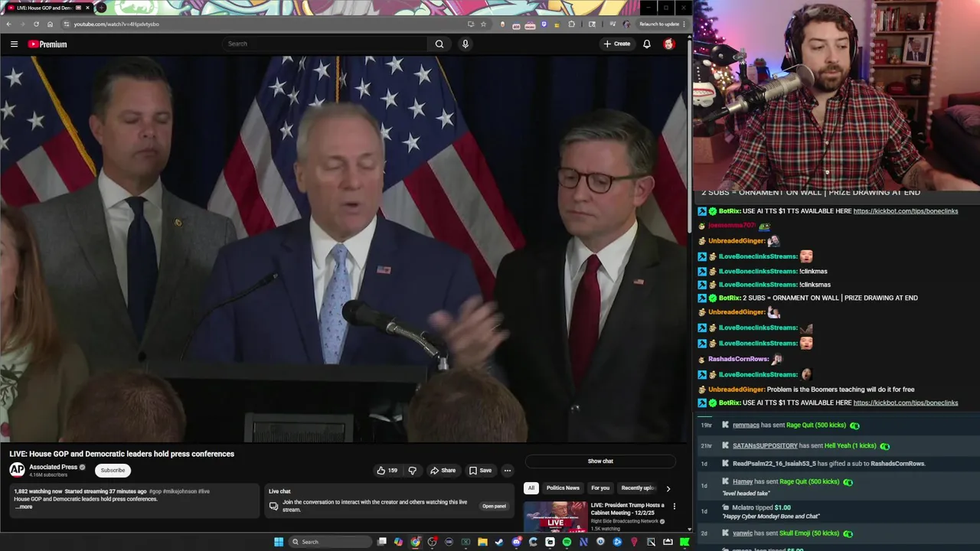Image resolution: width=980 pixels, height=551 pixels.
Task: Go to YouTube Premium home logo
Action: [x=47, y=44]
